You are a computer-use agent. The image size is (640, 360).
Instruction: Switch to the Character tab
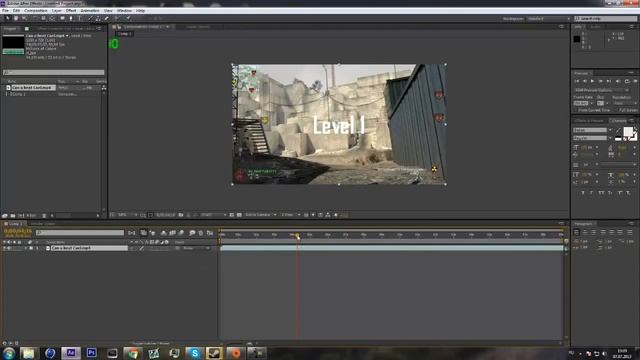point(619,121)
